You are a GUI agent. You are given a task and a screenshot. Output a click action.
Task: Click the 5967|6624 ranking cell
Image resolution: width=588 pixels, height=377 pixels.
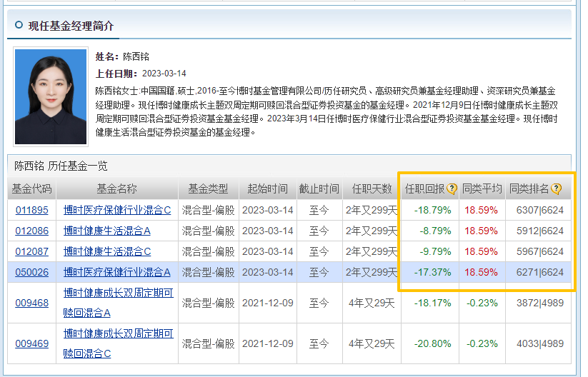point(540,251)
